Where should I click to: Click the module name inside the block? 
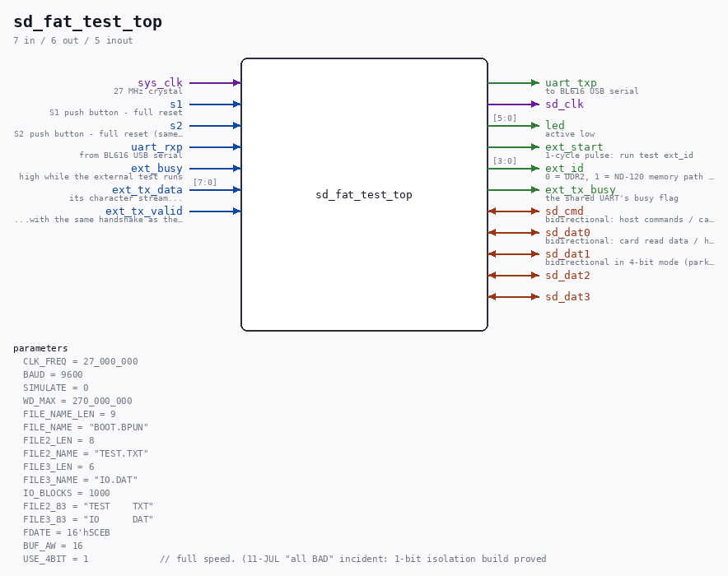(x=364, y=195)
